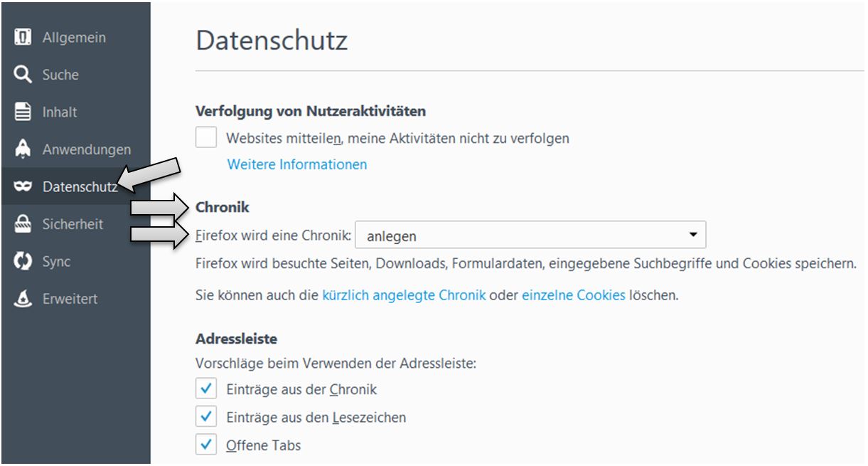Toggle the Offene Tabs checkbox

coord(206,445)
